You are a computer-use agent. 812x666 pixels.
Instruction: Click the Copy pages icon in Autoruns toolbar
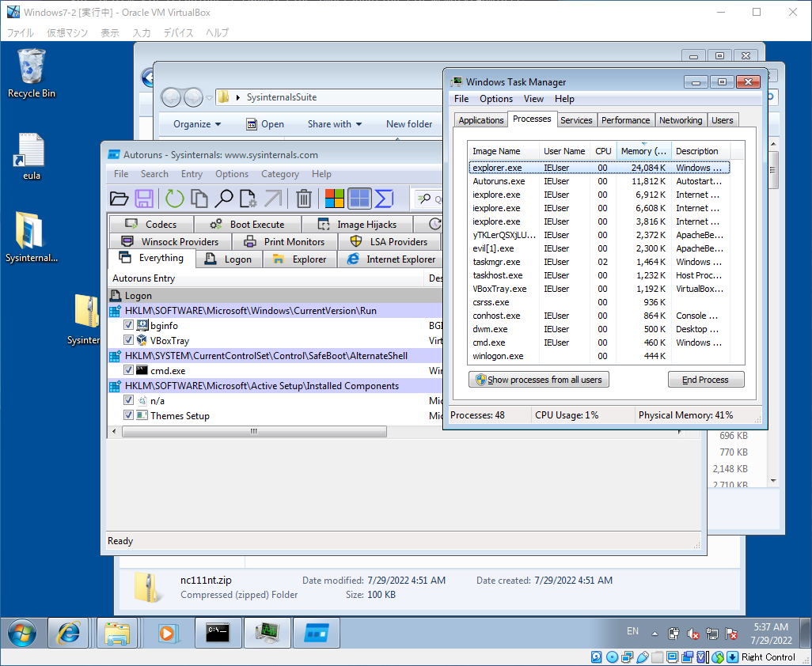(199, 199)
